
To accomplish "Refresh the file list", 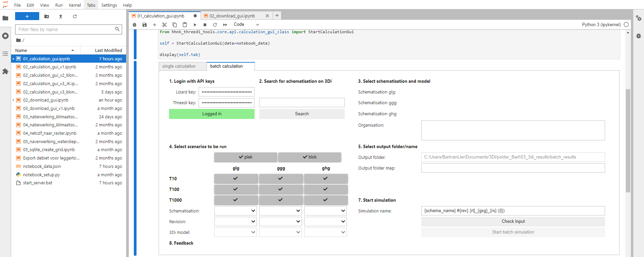I will coord(75,16).
